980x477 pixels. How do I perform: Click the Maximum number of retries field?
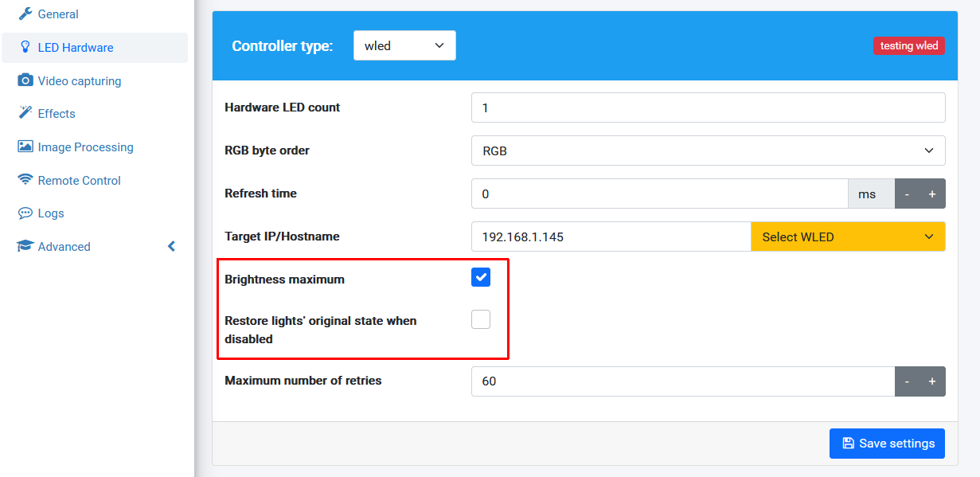coord(683,381)
